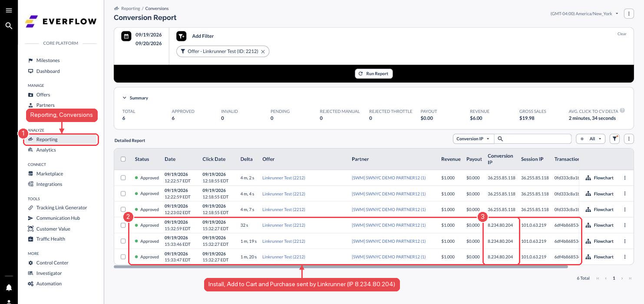Open Flowchart for the 12:22:57 EDT conversion
Screen dimensions: 644x304
pos(600,178)
